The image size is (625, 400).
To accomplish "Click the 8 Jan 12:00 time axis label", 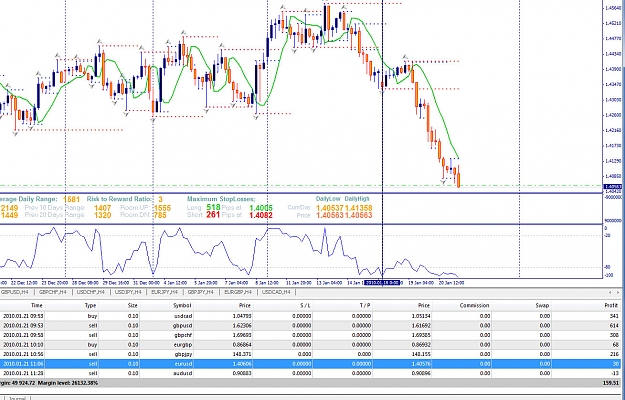I will point(267,282).
